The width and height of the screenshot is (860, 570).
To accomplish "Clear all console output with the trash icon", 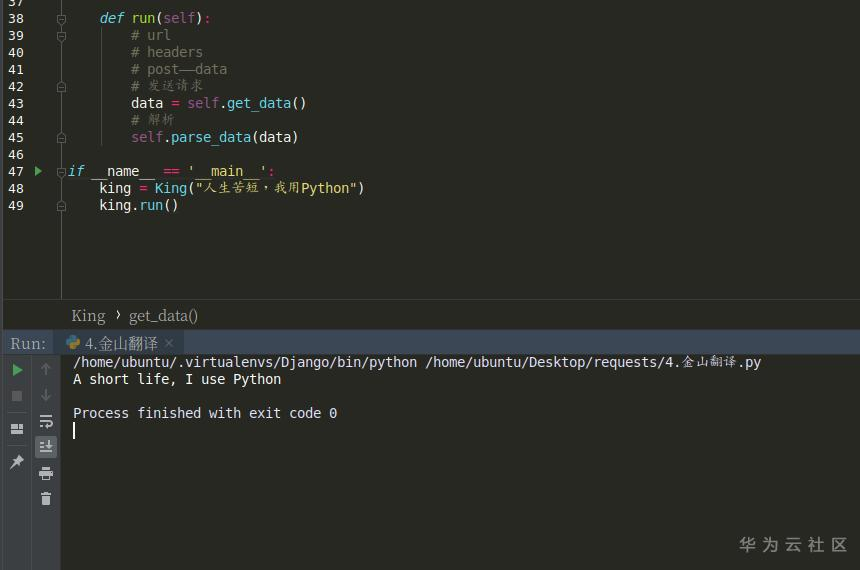I will (46, 499).
